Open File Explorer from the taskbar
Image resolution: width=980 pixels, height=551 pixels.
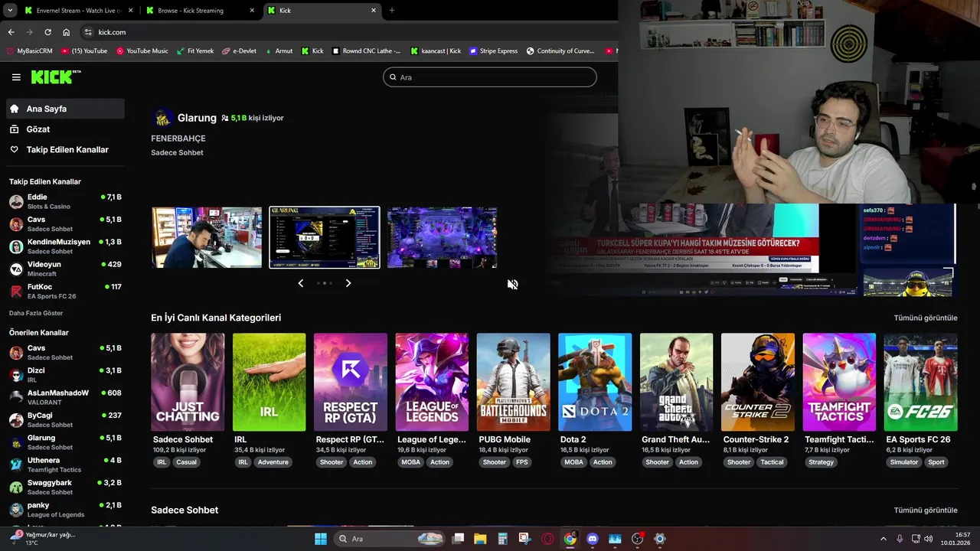(480, 539)
